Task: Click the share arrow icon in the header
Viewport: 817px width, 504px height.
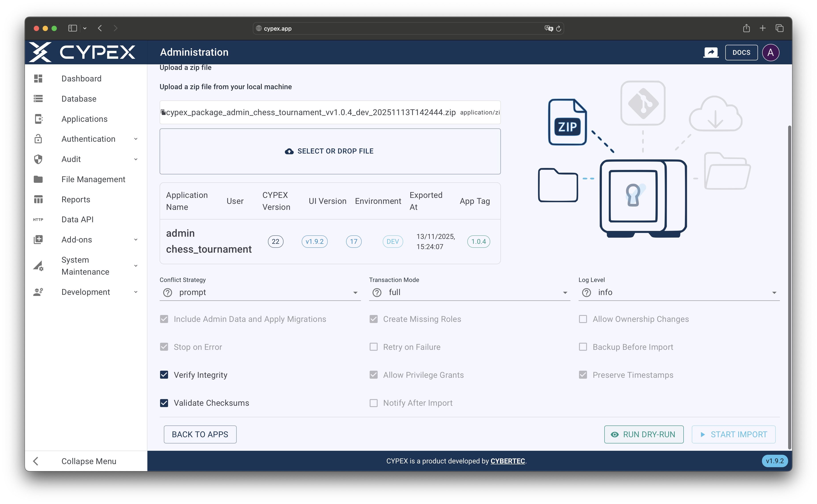Action: (x=711, y=52)
